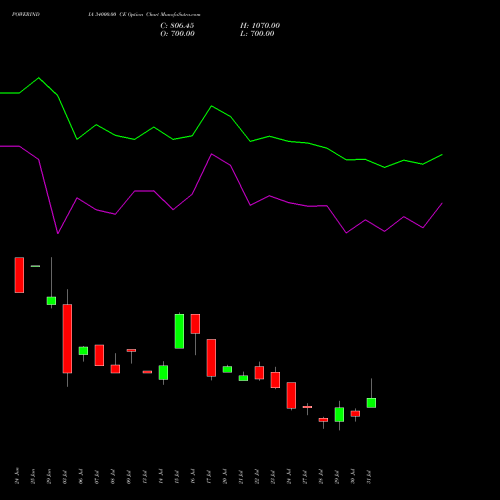The image size is (500, 500).
Task: Click the CE Options Chart title text
Action: click(x=144, y=14)
